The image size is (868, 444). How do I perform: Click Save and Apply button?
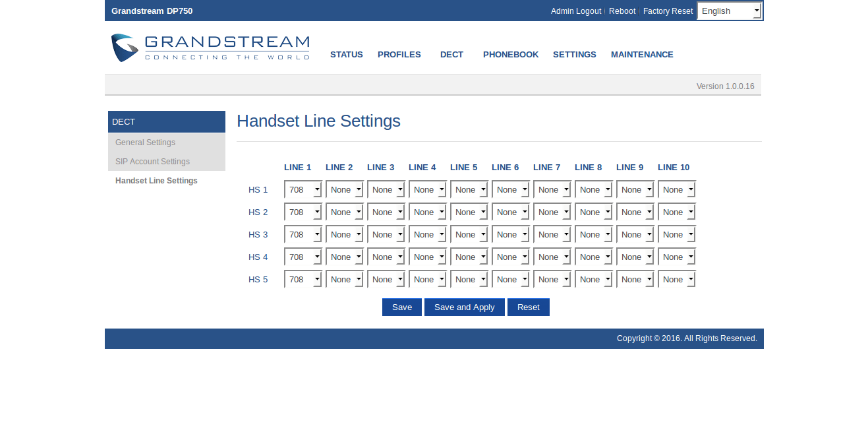464,307
